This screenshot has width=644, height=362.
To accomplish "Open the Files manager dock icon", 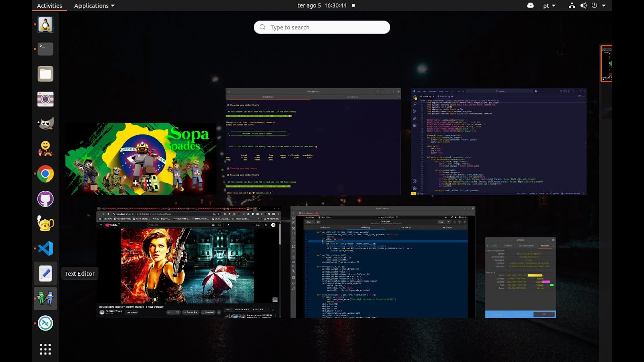I will (x=45, y=74).
